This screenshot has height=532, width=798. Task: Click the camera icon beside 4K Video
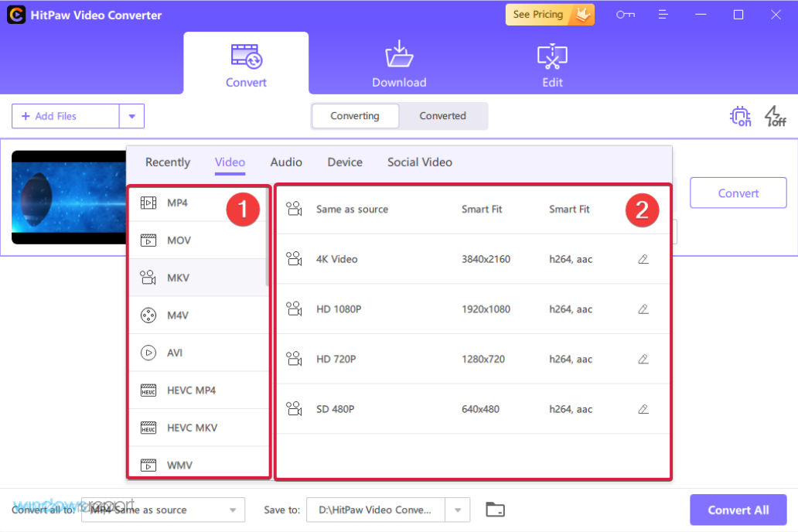click(x=294, y=259)
